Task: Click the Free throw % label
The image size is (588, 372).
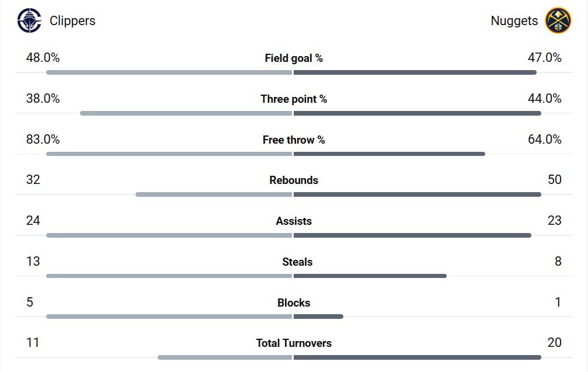Action: [x=294, y=140]
